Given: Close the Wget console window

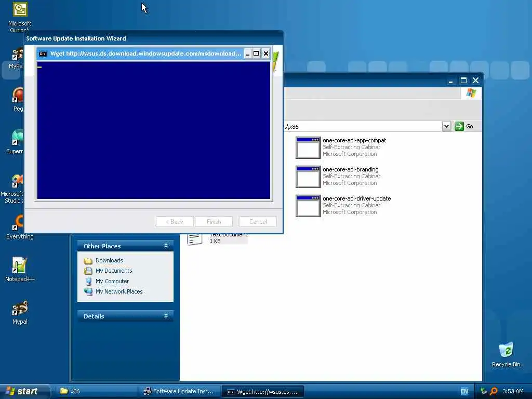Looking at the screenshot, I should click(x=266, y=54).
